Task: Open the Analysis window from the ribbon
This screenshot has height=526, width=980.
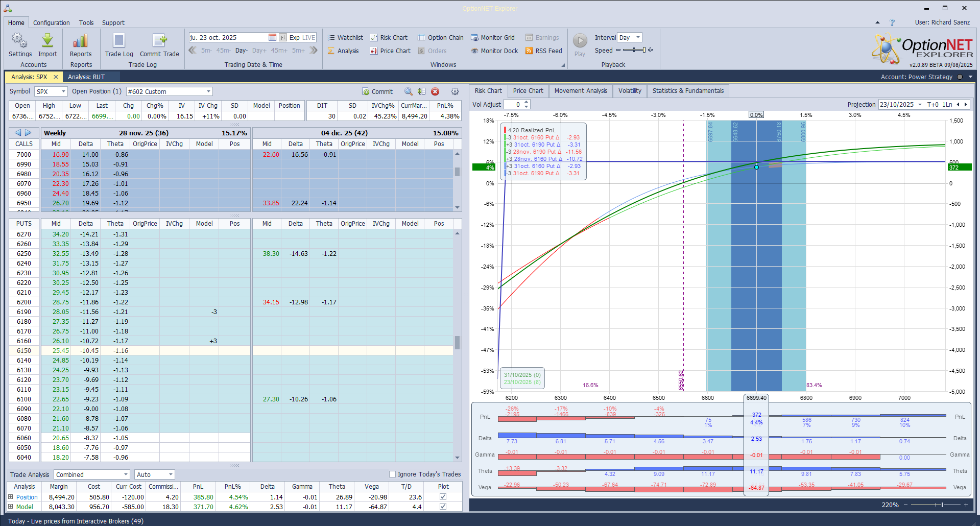Action: tap(343, 51)
